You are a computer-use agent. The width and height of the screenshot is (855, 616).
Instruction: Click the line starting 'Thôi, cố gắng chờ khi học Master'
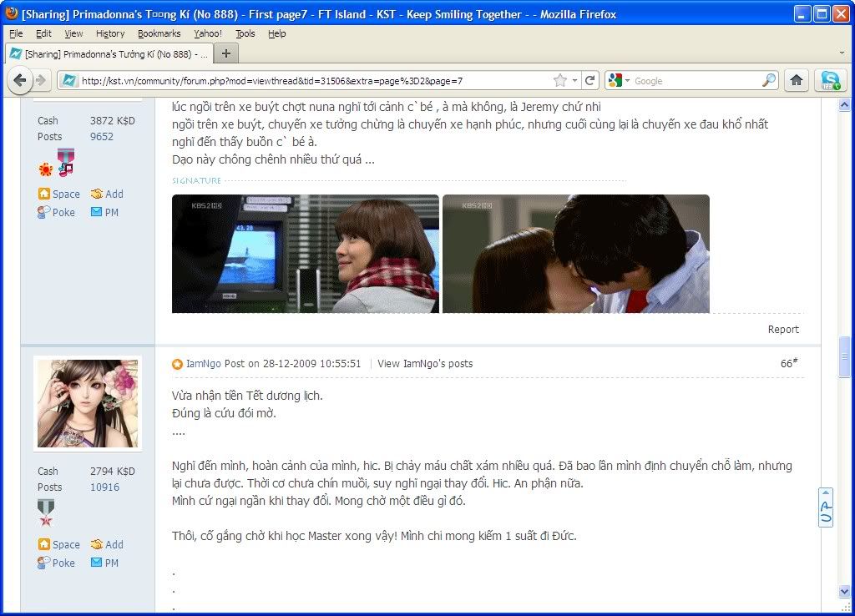point(374,536)
